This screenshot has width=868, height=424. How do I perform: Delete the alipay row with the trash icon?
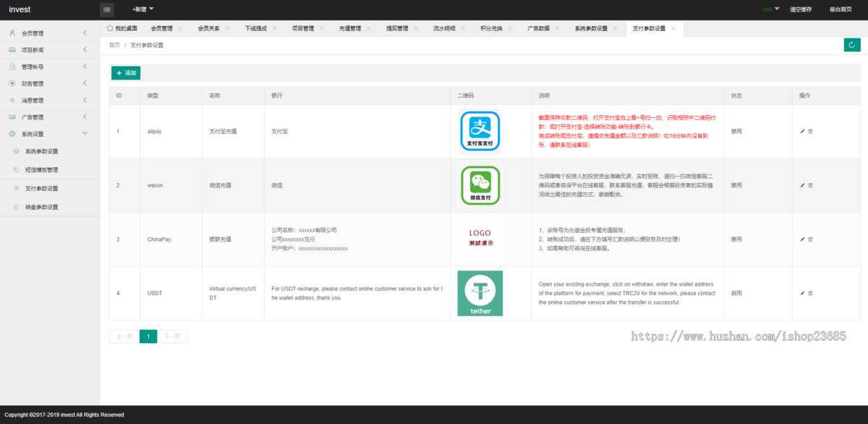[810, 131]
